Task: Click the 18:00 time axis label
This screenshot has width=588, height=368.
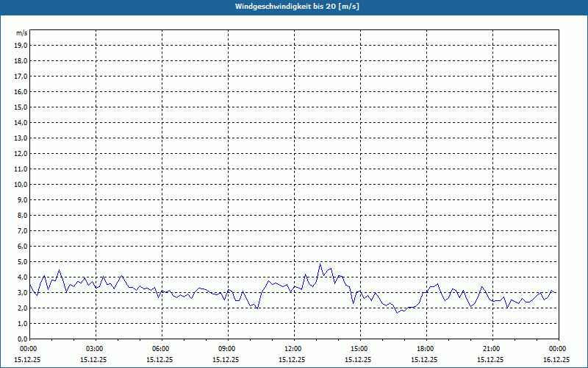Action: point(425,349)
